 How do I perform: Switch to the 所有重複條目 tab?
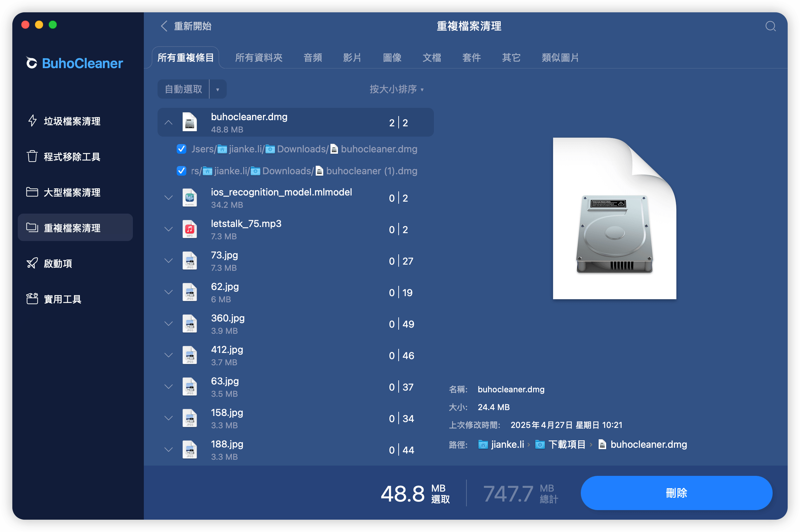(x=186, y=58)
